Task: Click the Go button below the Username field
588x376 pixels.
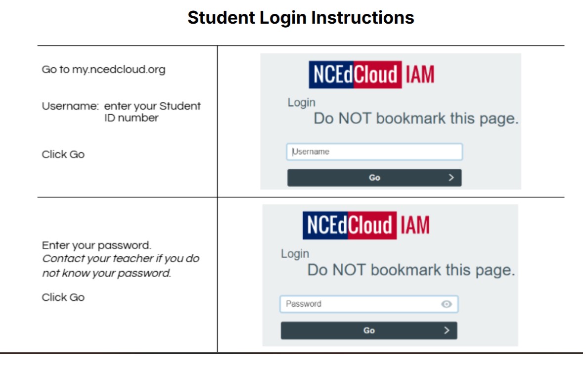Action: coord(375,177)
